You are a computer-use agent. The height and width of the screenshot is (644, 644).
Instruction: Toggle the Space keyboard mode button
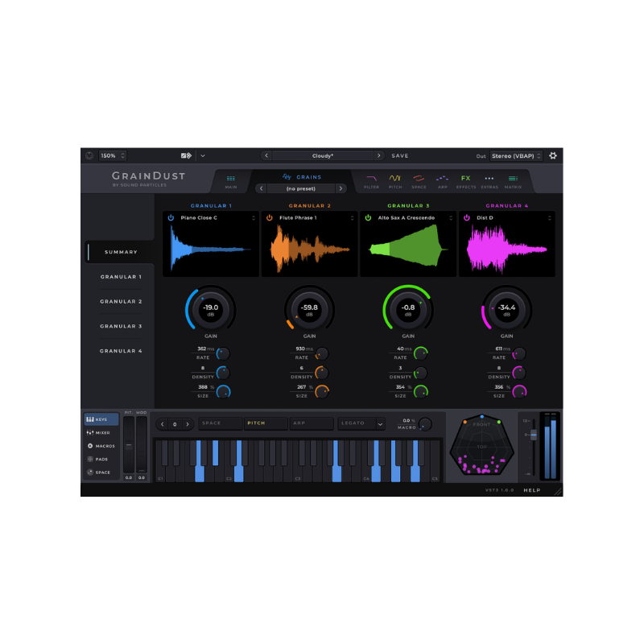pyautogui.click(x=220, y=423)
